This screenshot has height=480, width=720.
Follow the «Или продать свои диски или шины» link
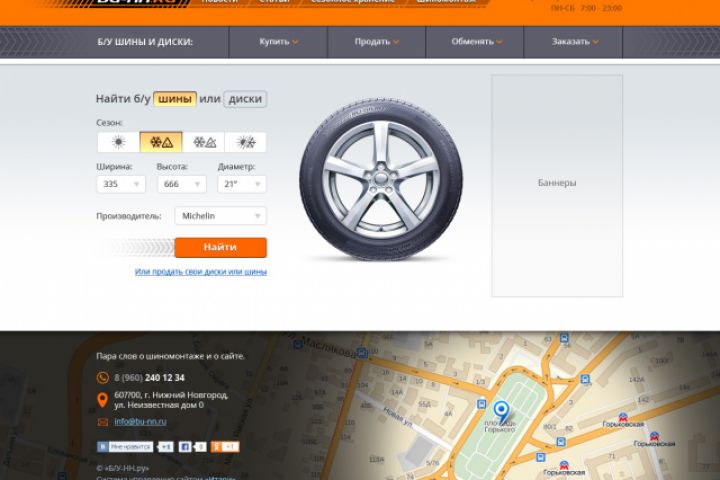[201, 271]
